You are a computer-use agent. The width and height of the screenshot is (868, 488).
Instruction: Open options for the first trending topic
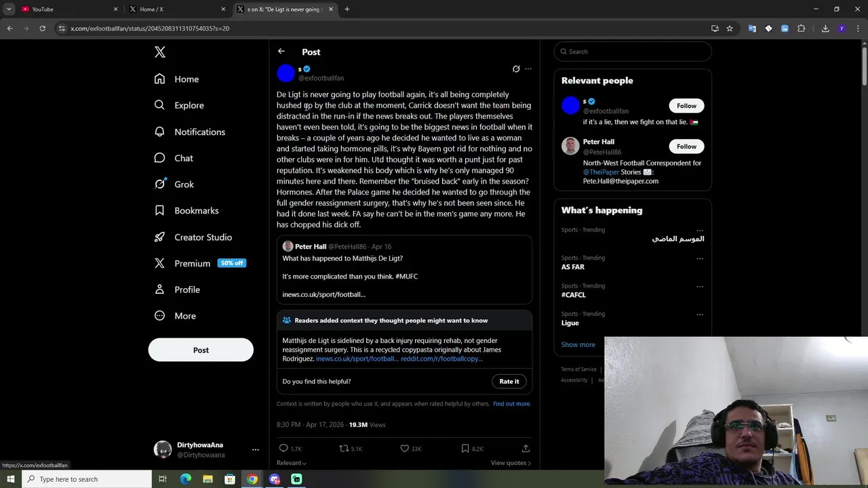(x=700, y=230)
